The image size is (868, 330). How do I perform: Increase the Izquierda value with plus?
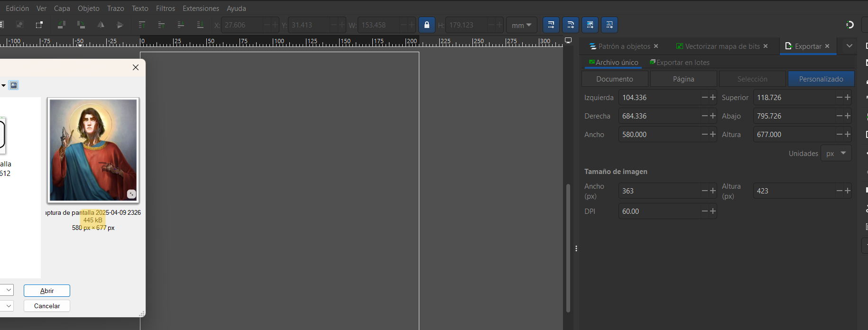(x=712, y=97)
